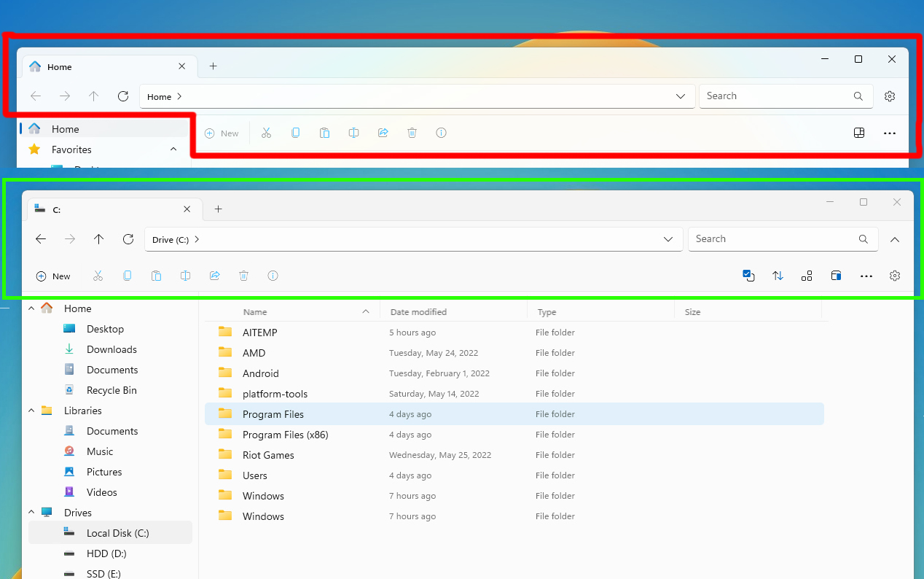Viewport: 924px width, 579px height.
Task: Open the See more ellipsis menu
Action: point(866,276)
